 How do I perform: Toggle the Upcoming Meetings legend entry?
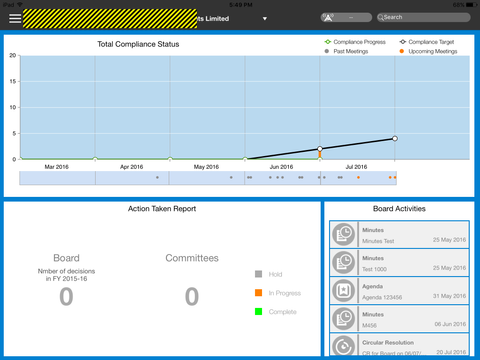point(428,51)
